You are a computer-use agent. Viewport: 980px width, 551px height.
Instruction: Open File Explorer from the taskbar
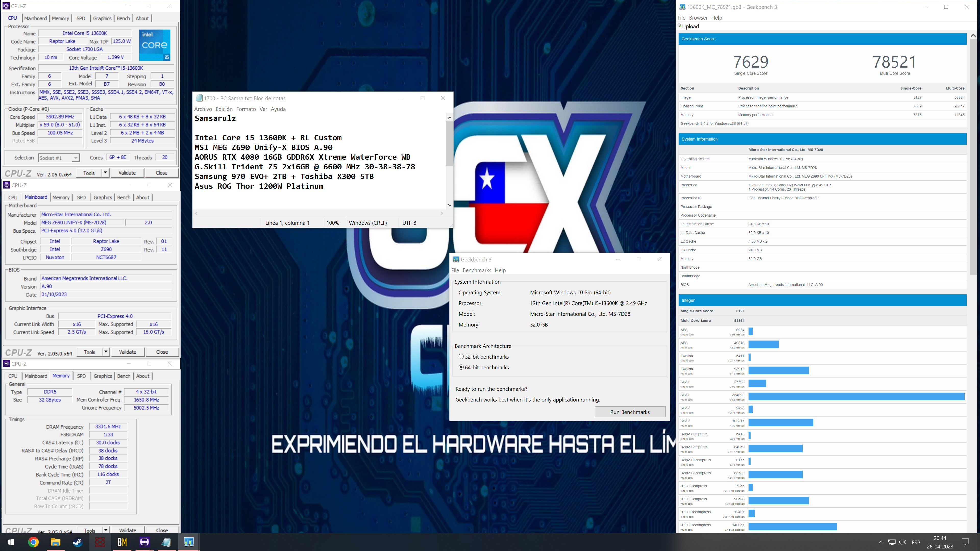click(x=56, y=542)
